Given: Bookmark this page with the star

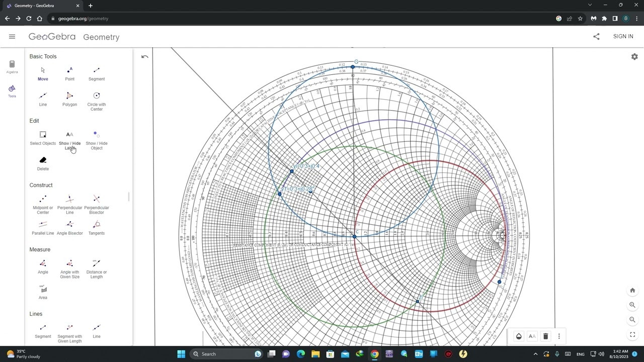Looking at the screenshot, I should pyautogui.click(x=580, y=19).
